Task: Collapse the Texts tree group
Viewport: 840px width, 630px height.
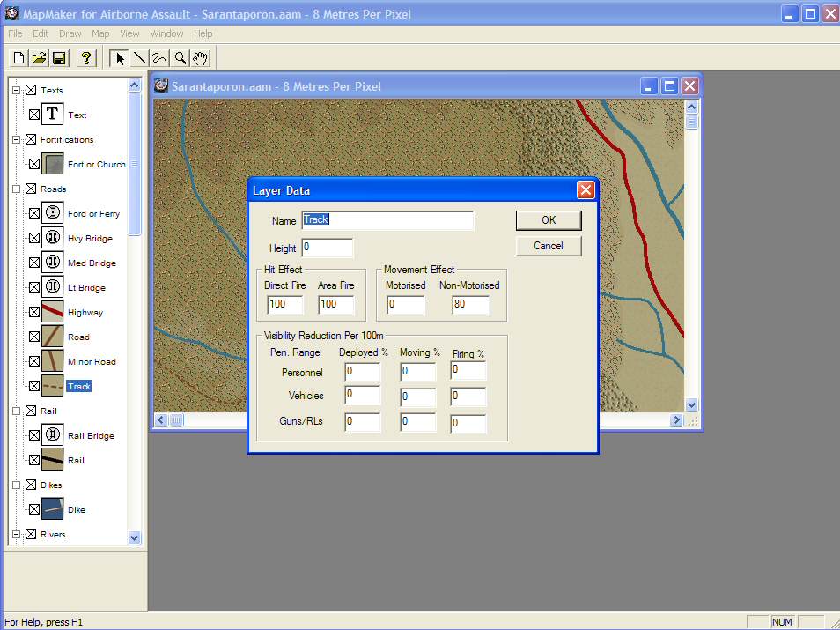Action: (x=16, y=90)
